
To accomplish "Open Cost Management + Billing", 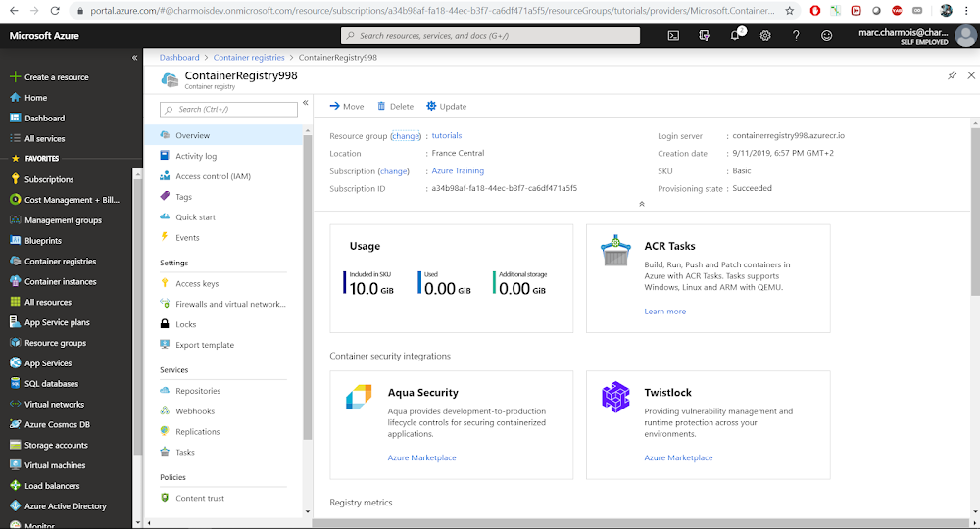I will click(x=65, y=200).
